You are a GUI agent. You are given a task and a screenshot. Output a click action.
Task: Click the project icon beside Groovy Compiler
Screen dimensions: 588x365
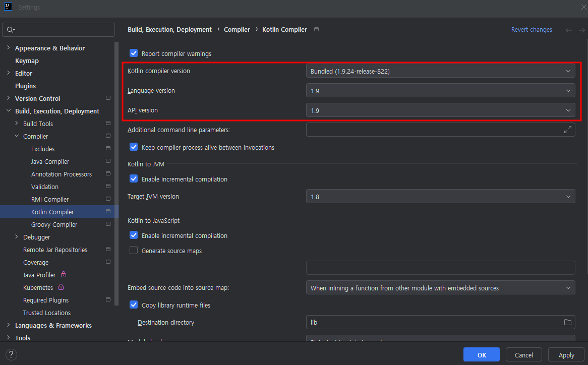coord(108,224)
